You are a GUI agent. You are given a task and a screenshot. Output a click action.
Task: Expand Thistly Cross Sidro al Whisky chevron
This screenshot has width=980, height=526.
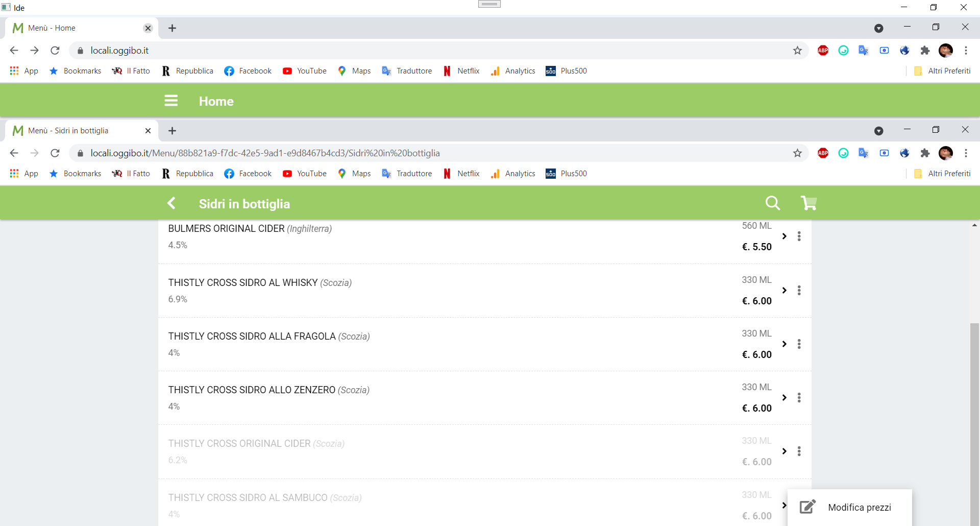[x=785, y=290]
